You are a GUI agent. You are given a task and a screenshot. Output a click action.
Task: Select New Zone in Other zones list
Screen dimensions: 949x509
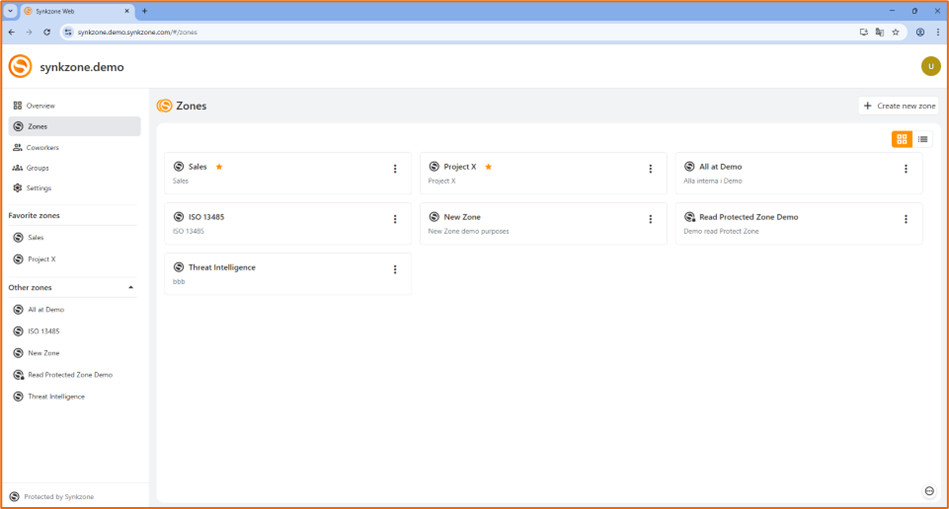pyautogui.click(x=43, y=353)
